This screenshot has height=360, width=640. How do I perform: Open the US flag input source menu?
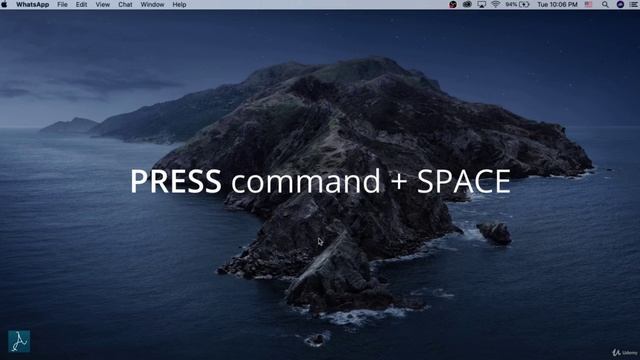(589, 4)
